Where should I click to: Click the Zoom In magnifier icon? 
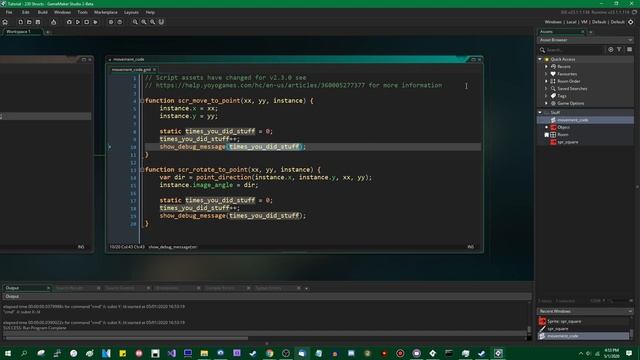point(152,22)
